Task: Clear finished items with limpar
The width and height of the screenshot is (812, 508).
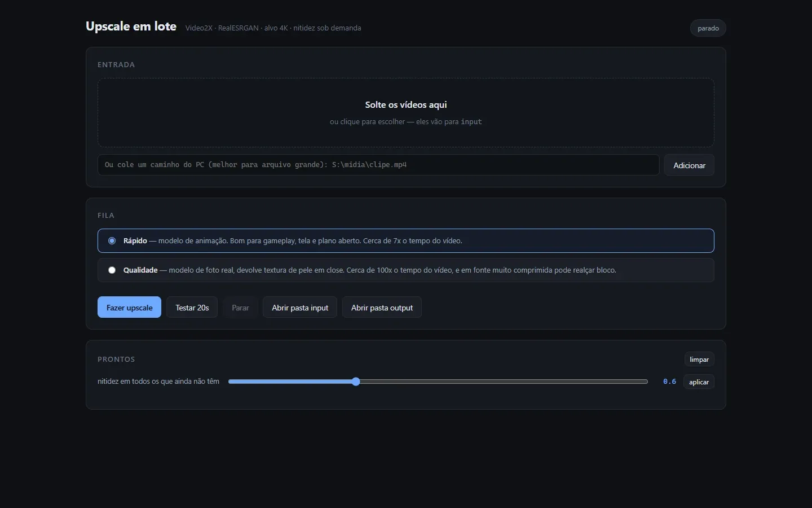Action: tap(699, 360)
